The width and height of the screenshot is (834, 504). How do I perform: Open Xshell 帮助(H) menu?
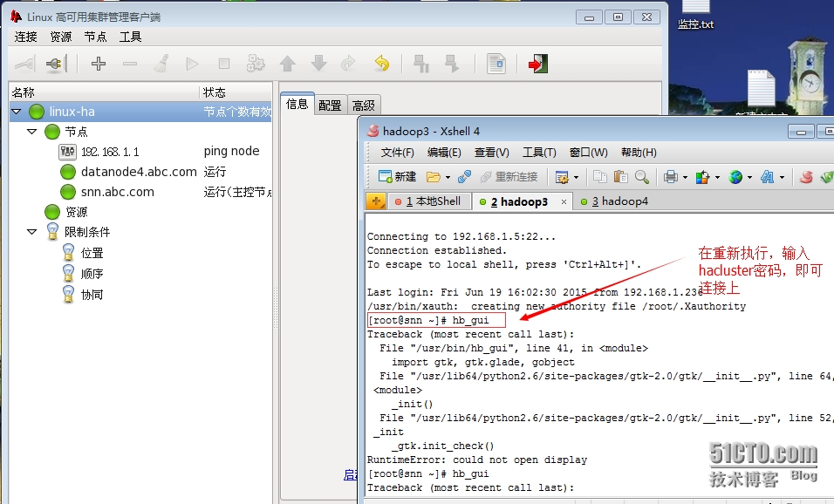[x=639, y=153]
